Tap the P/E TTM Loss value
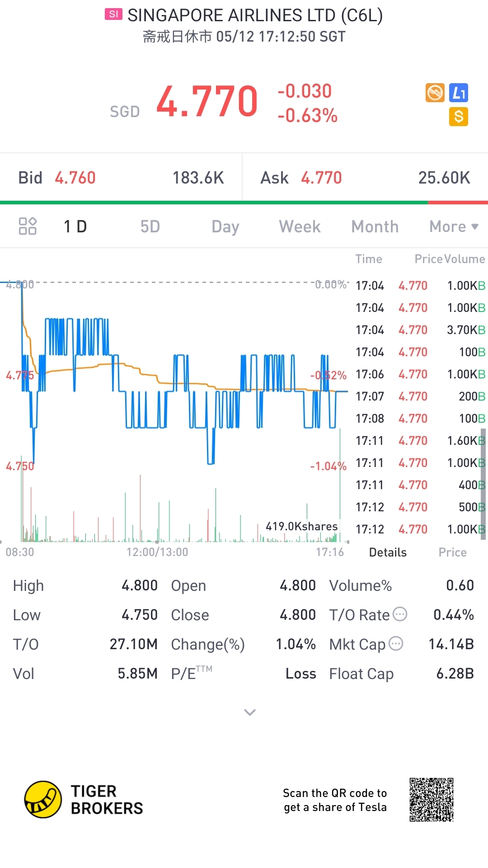The image size is (488, 868). (301, 674)
